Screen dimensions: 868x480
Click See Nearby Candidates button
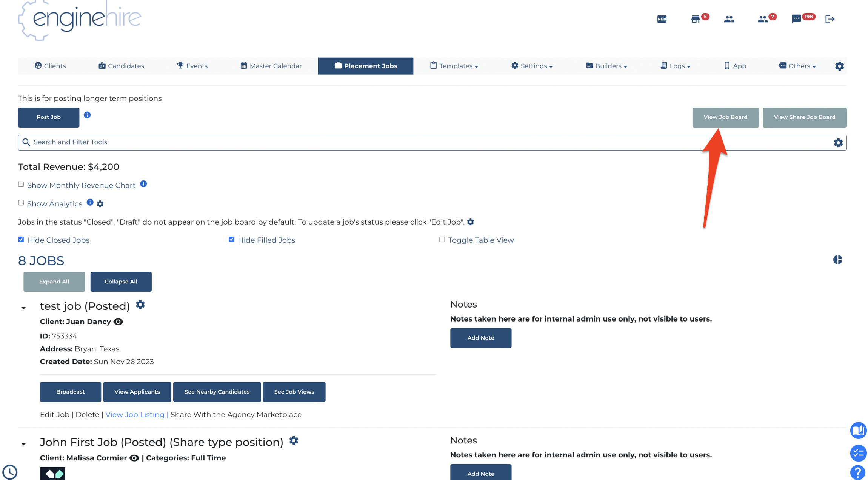(217, 392)
